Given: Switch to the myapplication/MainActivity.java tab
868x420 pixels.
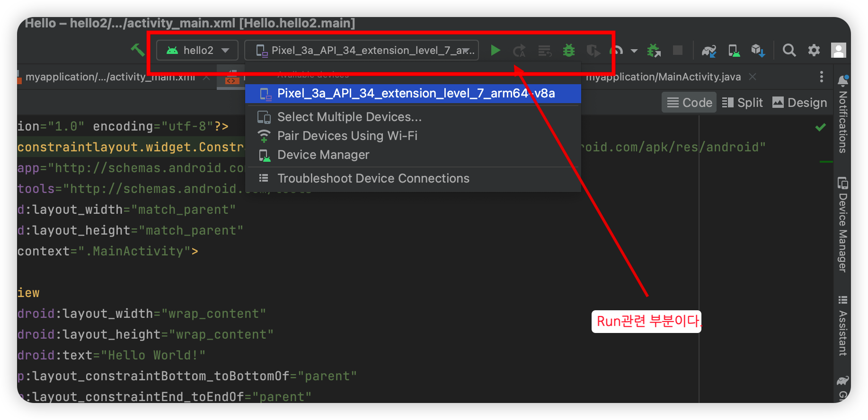Looking at the screenshot, I should [x=663, y=77].
